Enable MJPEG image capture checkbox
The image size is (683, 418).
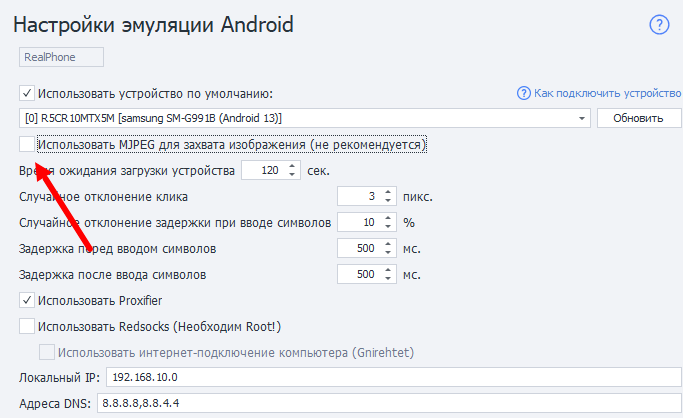(26, 145)
